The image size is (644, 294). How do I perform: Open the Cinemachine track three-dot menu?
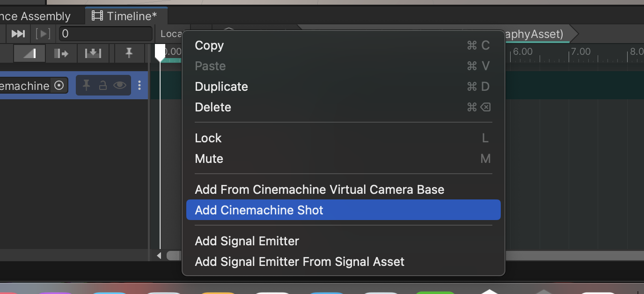coord(139,85)
